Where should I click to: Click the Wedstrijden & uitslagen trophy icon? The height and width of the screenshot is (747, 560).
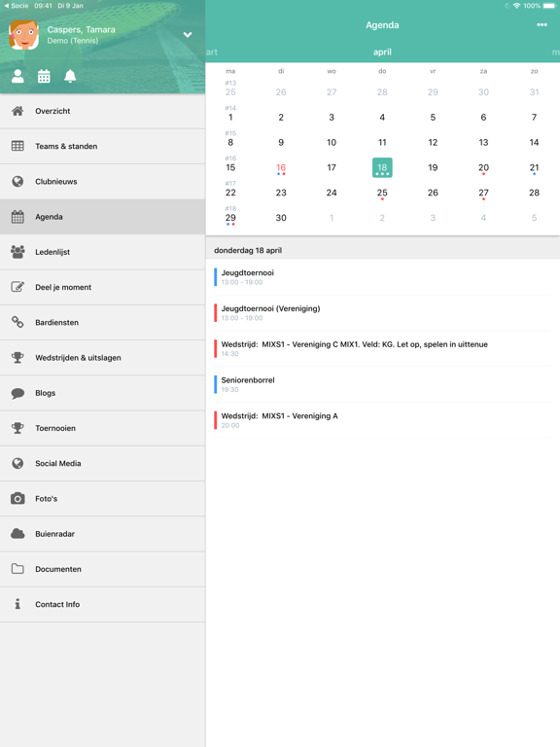pyautogui.click(x=17, y=358)
